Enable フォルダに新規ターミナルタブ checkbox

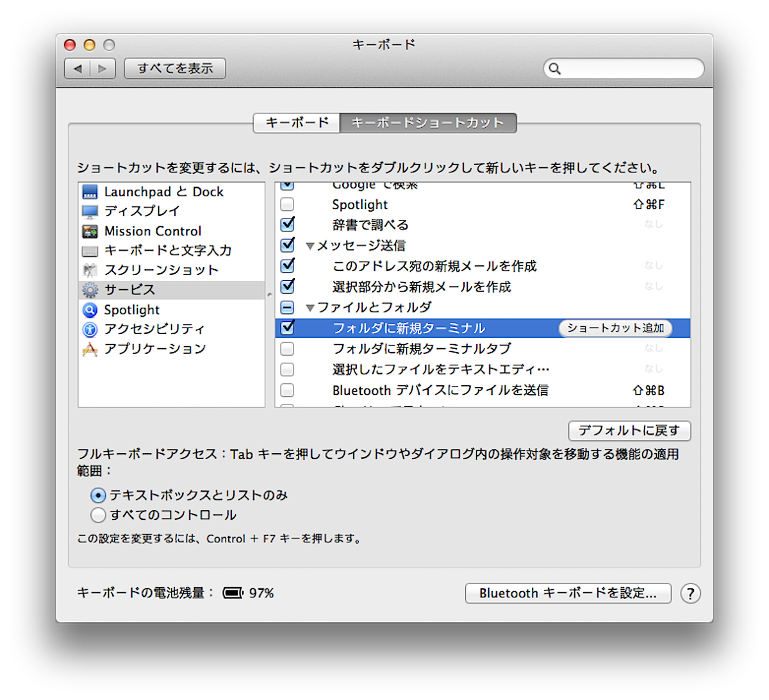click(x=288, y=349)
